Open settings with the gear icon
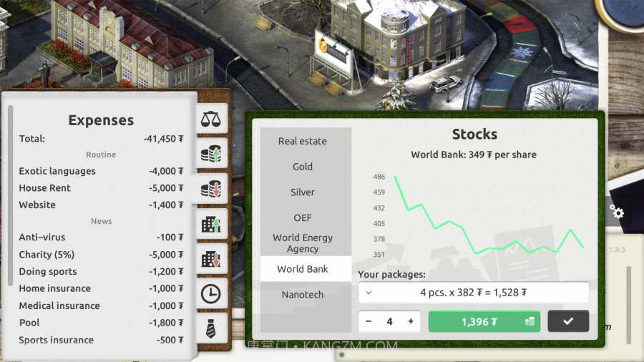 tap(617, 212)
